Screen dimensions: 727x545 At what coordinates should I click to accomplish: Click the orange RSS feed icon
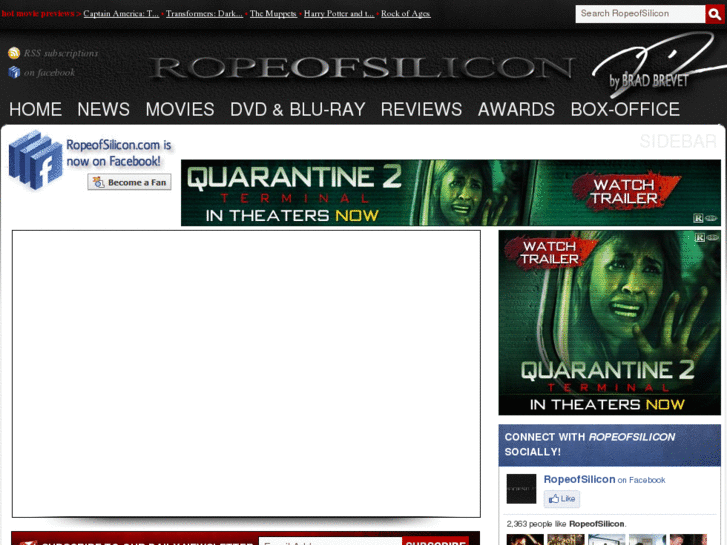point(14,53)
